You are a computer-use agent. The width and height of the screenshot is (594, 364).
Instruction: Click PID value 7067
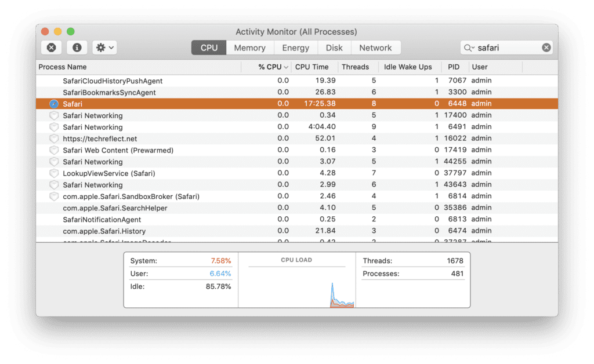[x=457, y=80]
